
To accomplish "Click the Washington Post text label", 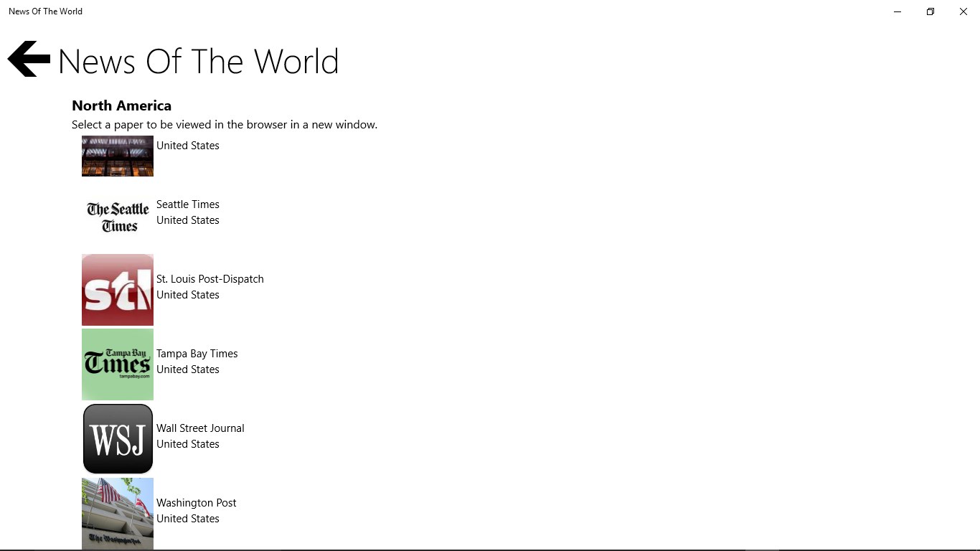I will coord(196,503).
